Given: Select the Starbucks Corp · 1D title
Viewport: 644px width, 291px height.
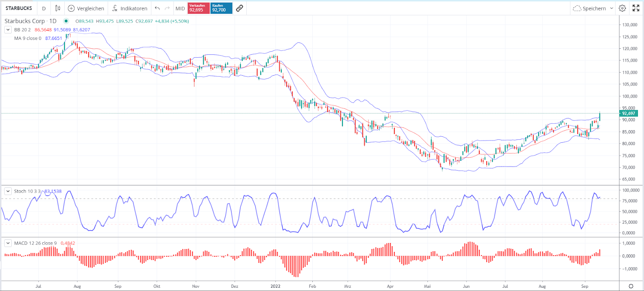Looking at the screenshot, I should point(30,21).
